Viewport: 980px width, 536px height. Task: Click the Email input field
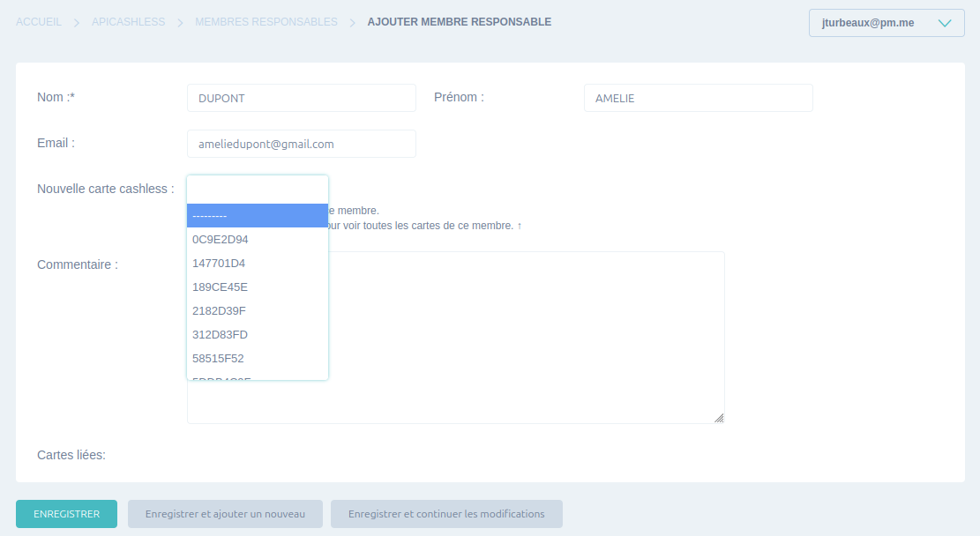click(302, 144)
